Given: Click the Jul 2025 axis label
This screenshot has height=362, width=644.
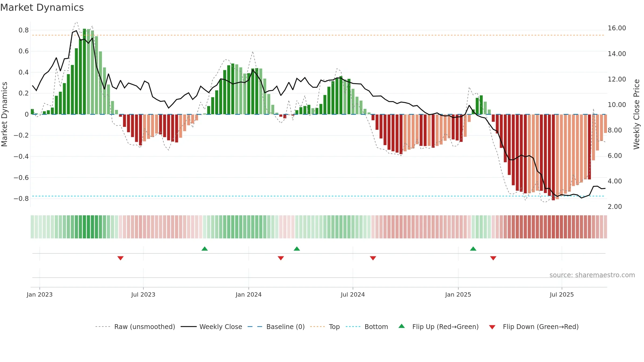Looking at the screenshot, I should (562, 294).
